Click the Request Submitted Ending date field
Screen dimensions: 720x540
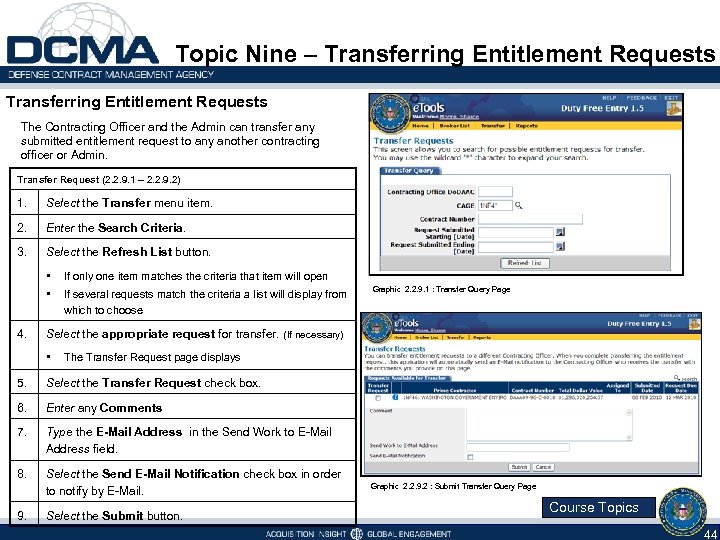(516, 248)
